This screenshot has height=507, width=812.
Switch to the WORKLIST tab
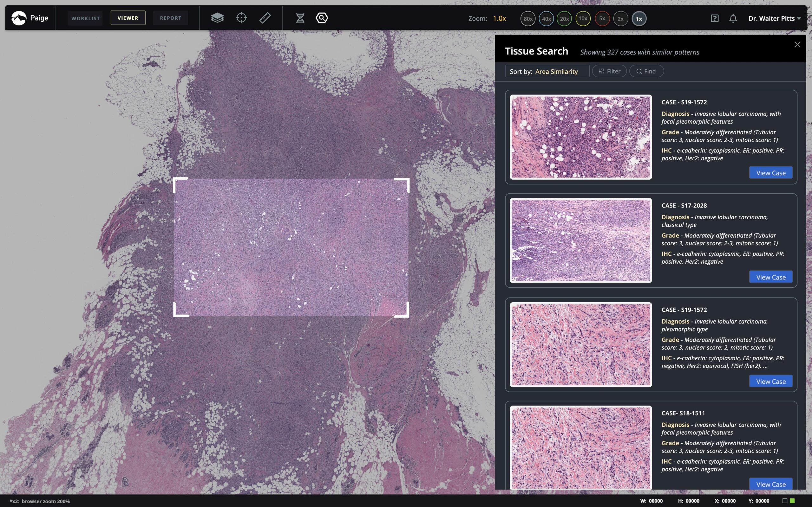[85, 18]
